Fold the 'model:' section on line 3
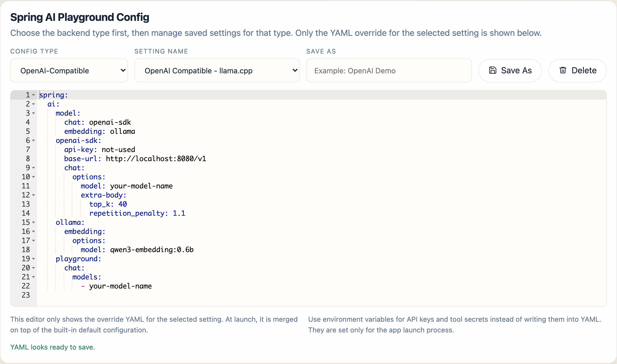 click(x=33, y=113)
